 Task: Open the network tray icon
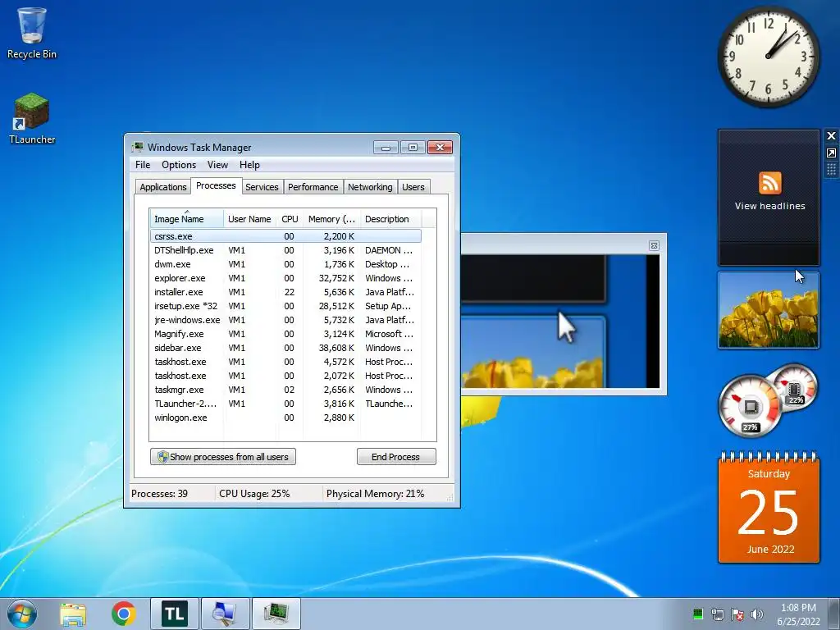[717, 614]
